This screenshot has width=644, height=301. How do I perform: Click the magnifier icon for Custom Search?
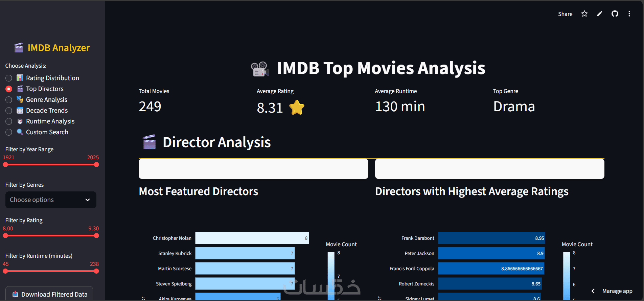coord(20,132)
